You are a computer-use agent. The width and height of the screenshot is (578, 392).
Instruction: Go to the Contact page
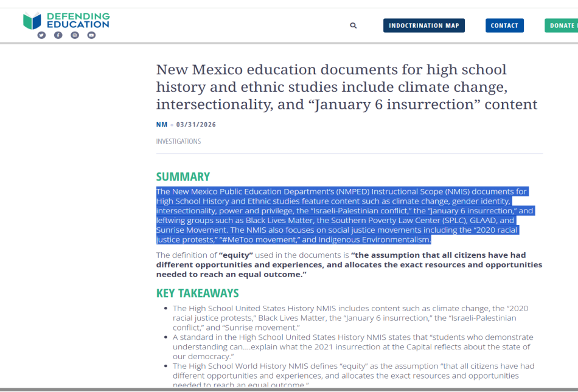[504, 26]
